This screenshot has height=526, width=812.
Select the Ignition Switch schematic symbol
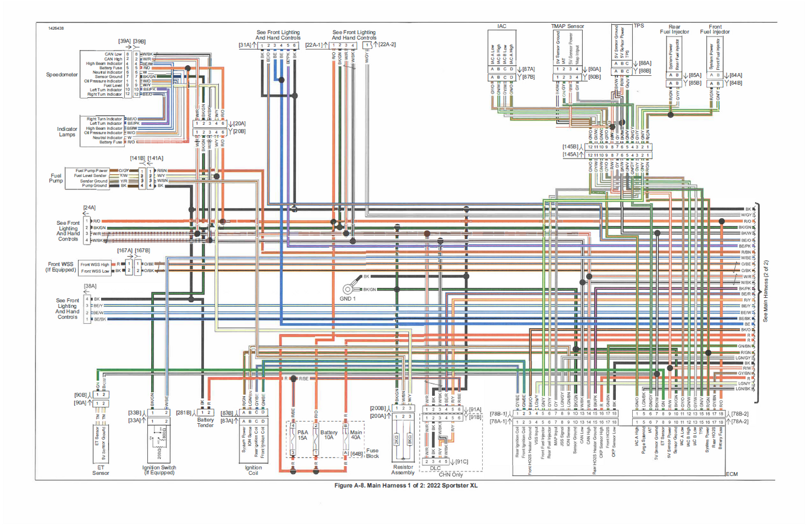click(159, 442)
